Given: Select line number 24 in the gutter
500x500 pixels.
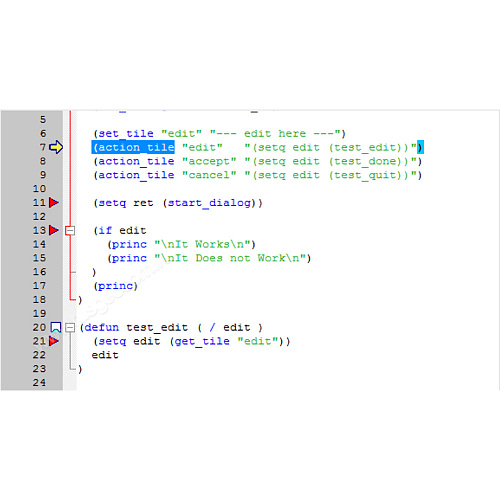Looking at the screenshot, I should [39, 382].
